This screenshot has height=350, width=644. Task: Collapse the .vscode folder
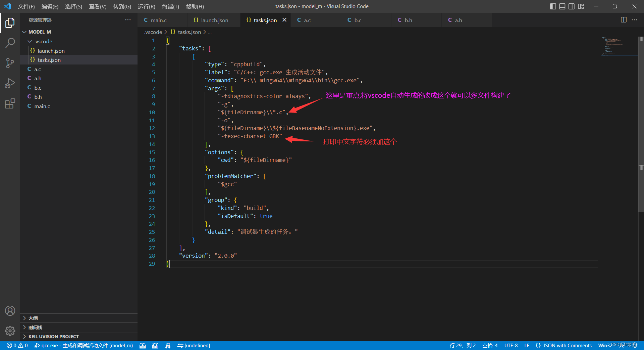click(79, 41)
